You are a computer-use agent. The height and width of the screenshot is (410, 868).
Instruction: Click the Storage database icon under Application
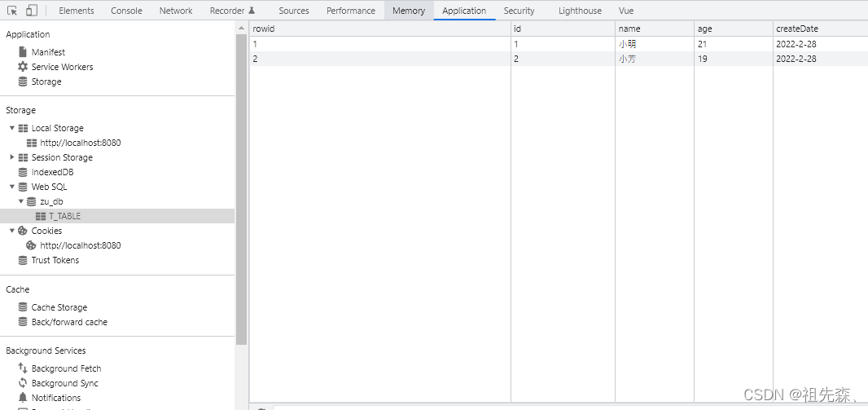click(x=23, y=82)
